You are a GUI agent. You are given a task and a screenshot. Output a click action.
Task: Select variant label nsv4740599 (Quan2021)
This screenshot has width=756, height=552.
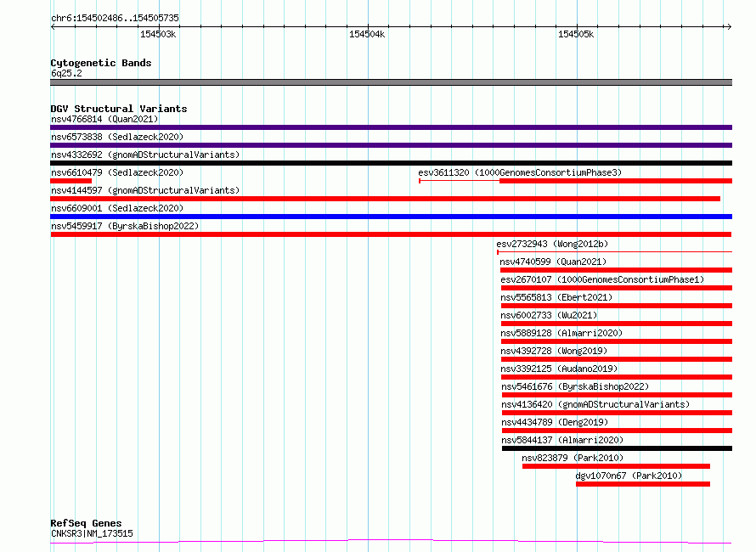pos(553,262)
